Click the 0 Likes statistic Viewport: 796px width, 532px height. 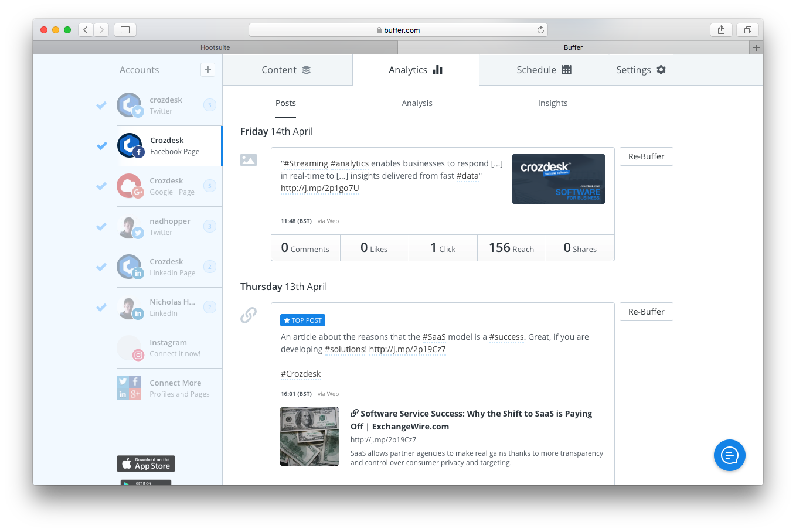(x=375, y=248)
